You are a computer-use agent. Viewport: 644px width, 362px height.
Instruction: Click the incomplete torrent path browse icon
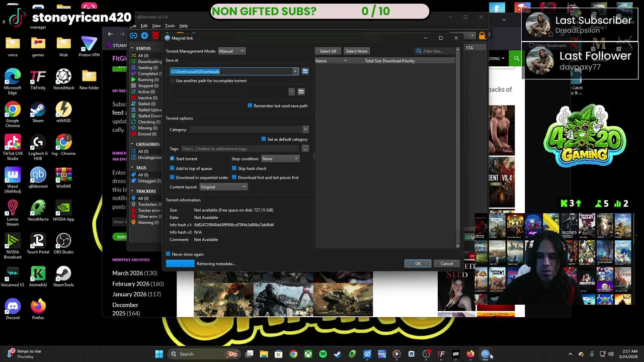click(x=301, y=92)
